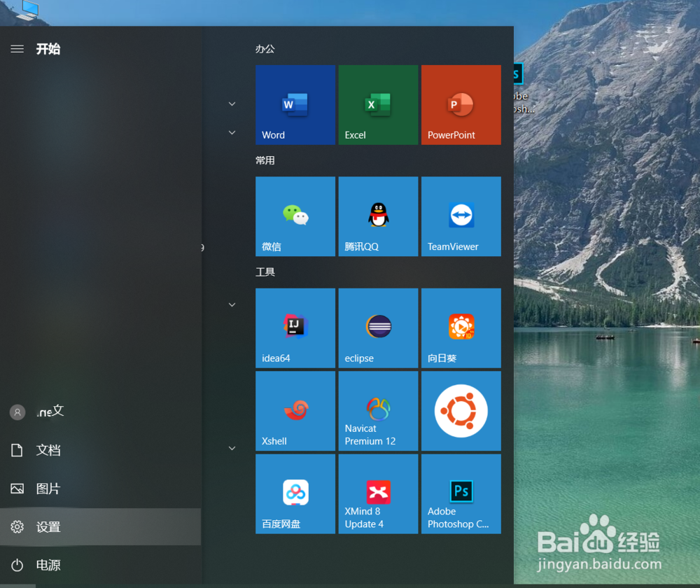Open the 百度网盘 (Baidu Netdisk) tile
Screen dimensions: 700x588
tap(295, 493)
